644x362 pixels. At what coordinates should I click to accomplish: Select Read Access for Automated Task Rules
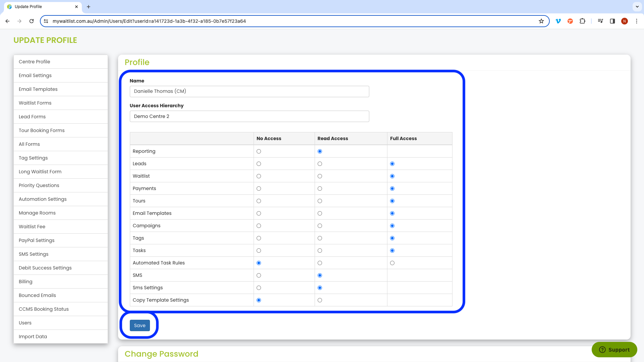click(x=320, y=263)
